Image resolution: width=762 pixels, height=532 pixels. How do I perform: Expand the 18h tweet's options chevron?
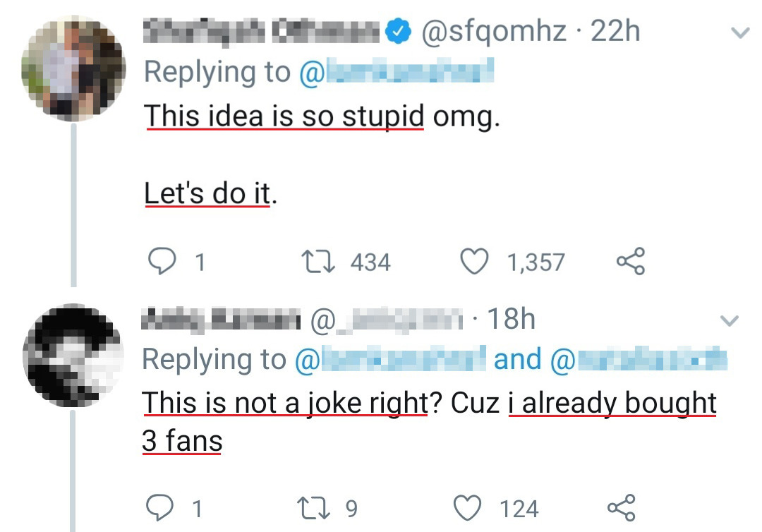click(729, 322)
